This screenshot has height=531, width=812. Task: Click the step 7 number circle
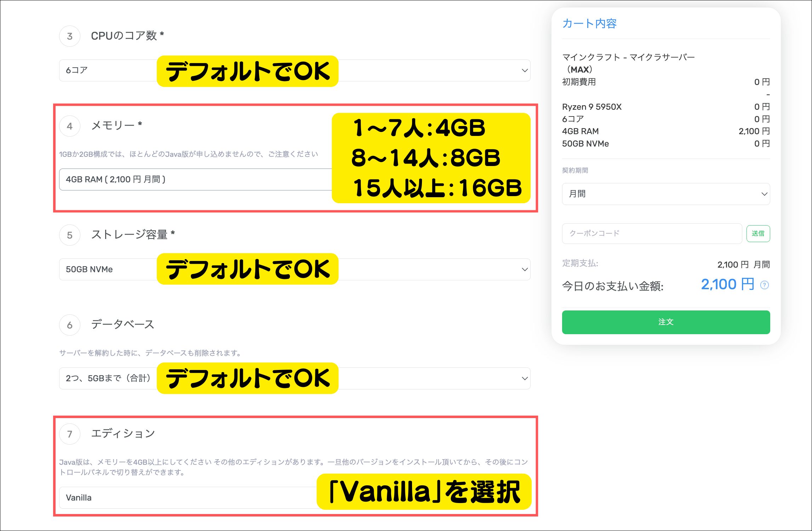[70, 434]
